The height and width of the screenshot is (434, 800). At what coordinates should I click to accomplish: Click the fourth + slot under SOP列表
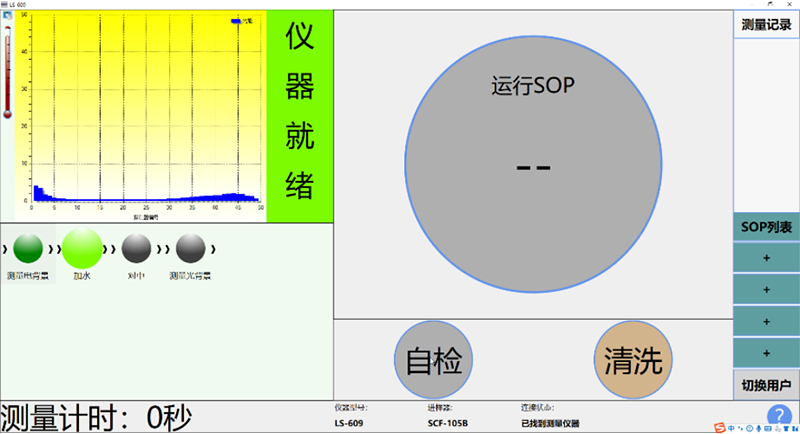pyautogui.click(x=766, y=353)
